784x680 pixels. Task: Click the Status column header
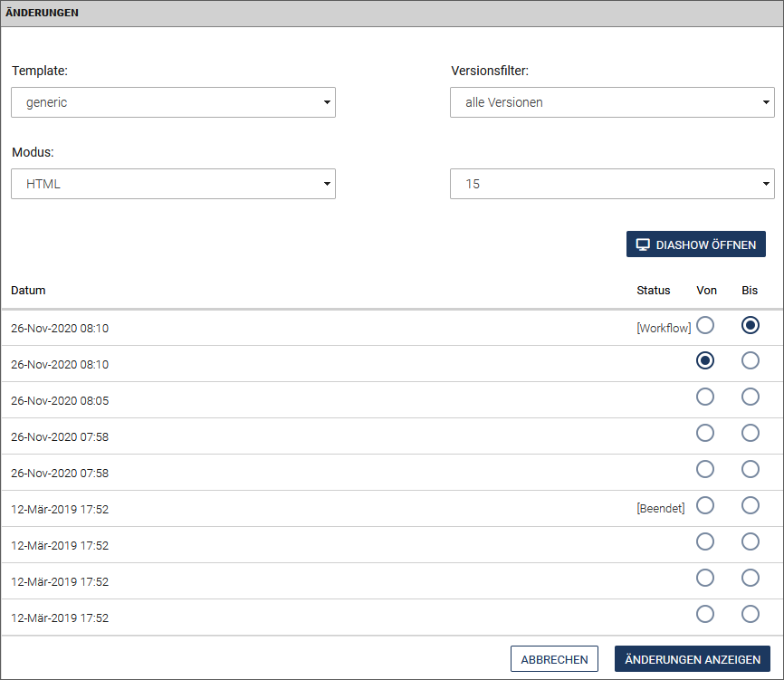coord(653,291)
